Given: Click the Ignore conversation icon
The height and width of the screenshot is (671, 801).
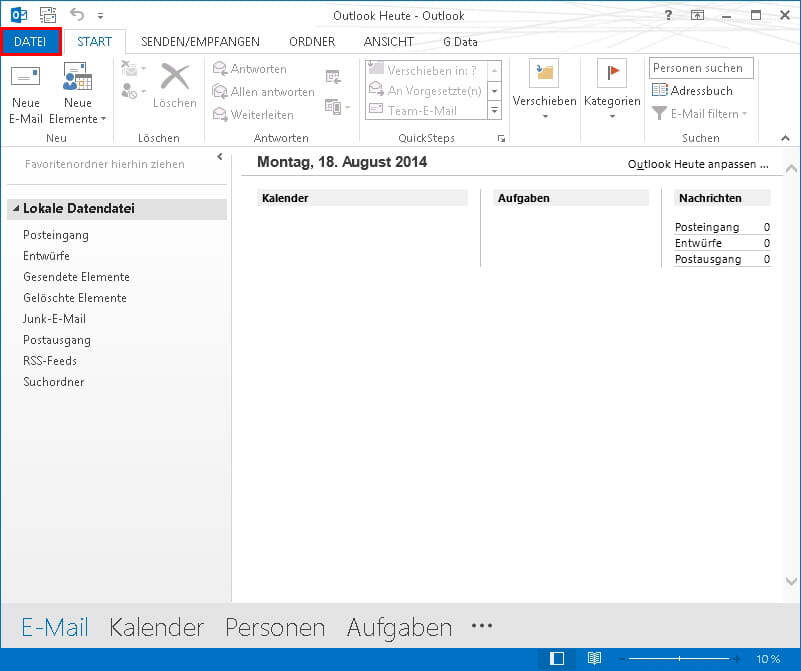Looking at the screenshot, I should [129, 68].
